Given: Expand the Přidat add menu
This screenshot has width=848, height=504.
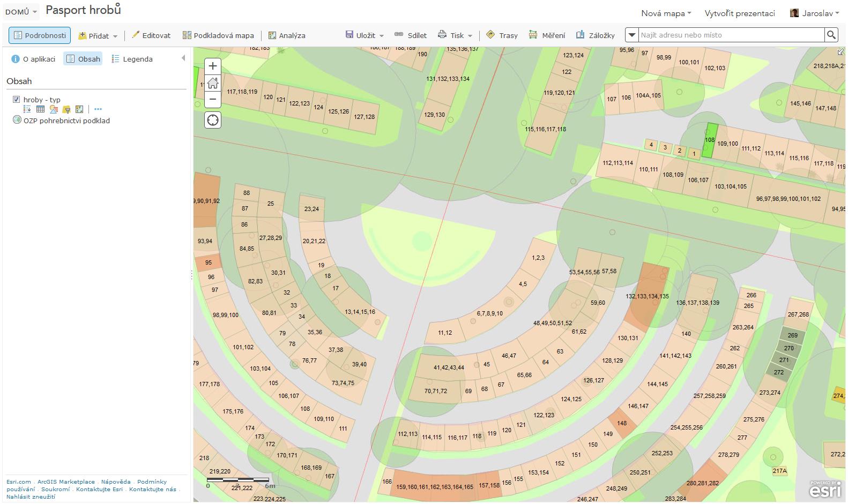Looking at the screenshot, I should click(98, 36).
